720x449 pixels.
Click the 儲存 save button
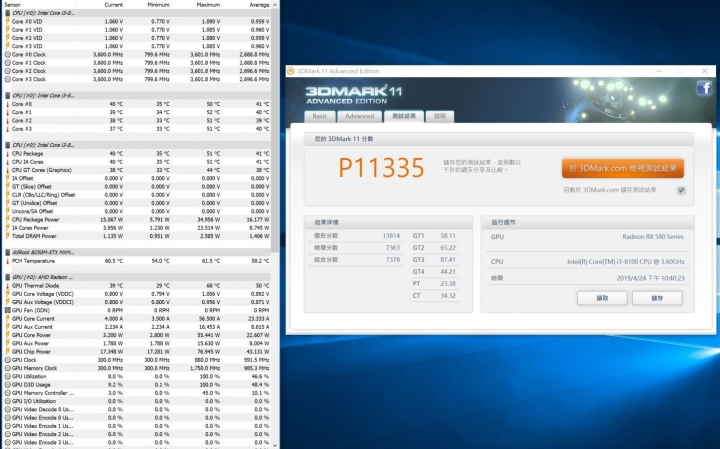657,298
